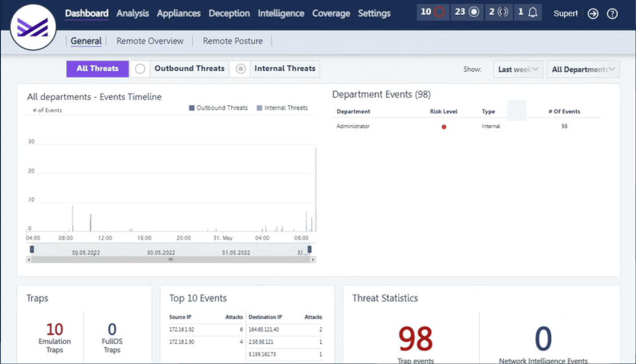Select the All Threats button
The width and height of the screenshot is (636, 364).
click(97, 69)
